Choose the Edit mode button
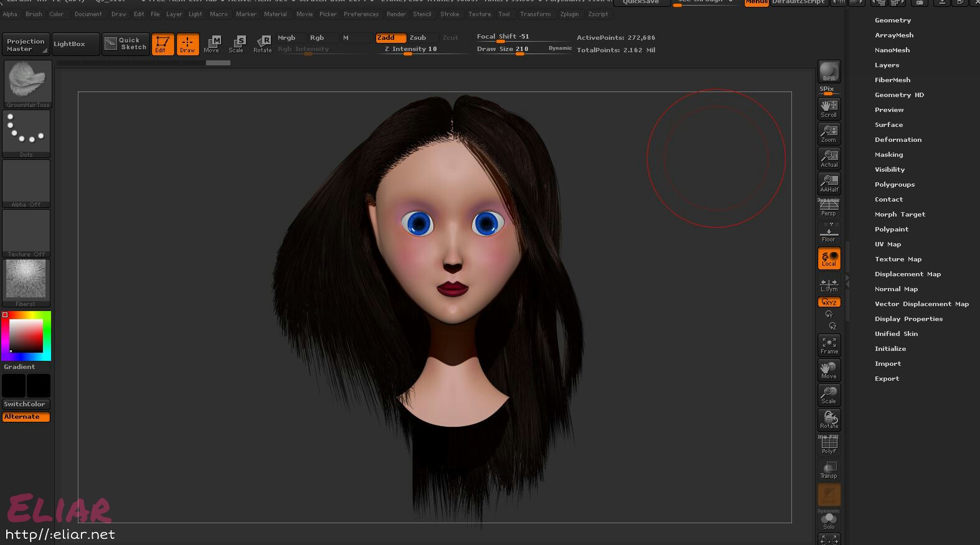This screenshot has height=545, width=980. click(x=163, y=44)
